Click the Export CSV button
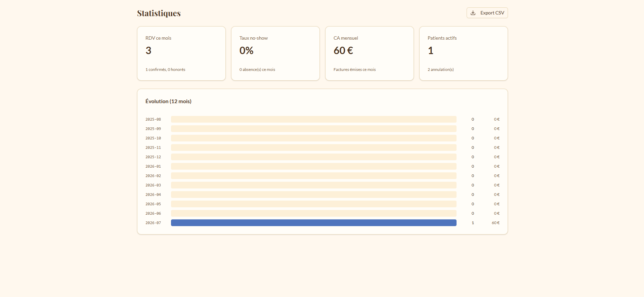 (x=487, y=13)
